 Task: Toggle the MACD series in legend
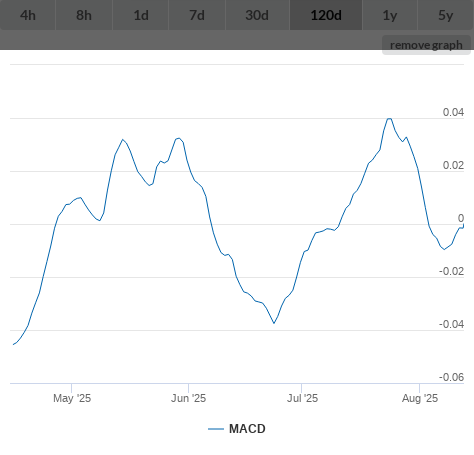coord(237,429)
